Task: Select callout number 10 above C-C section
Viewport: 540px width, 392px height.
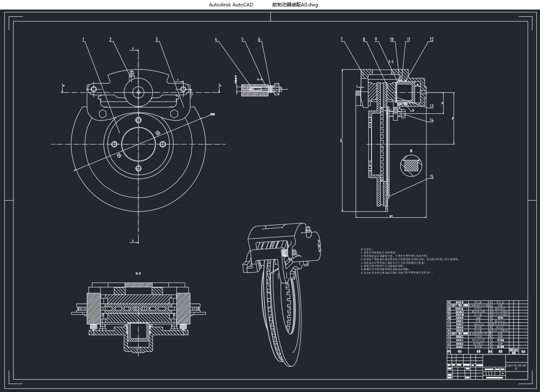Action: click(x=392, y=39)
